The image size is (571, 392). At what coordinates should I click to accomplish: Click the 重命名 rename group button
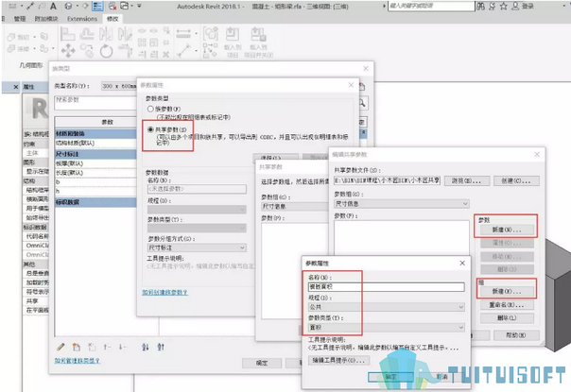coord(507,305)
